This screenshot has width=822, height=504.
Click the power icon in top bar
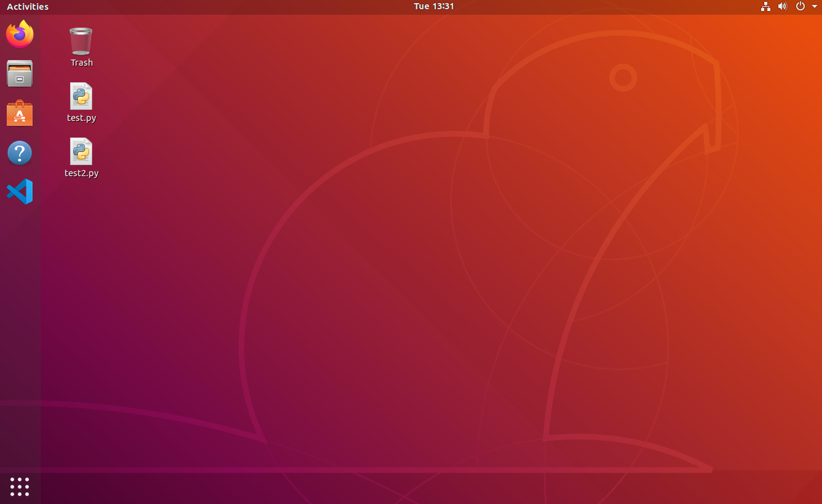pos(800,6)
